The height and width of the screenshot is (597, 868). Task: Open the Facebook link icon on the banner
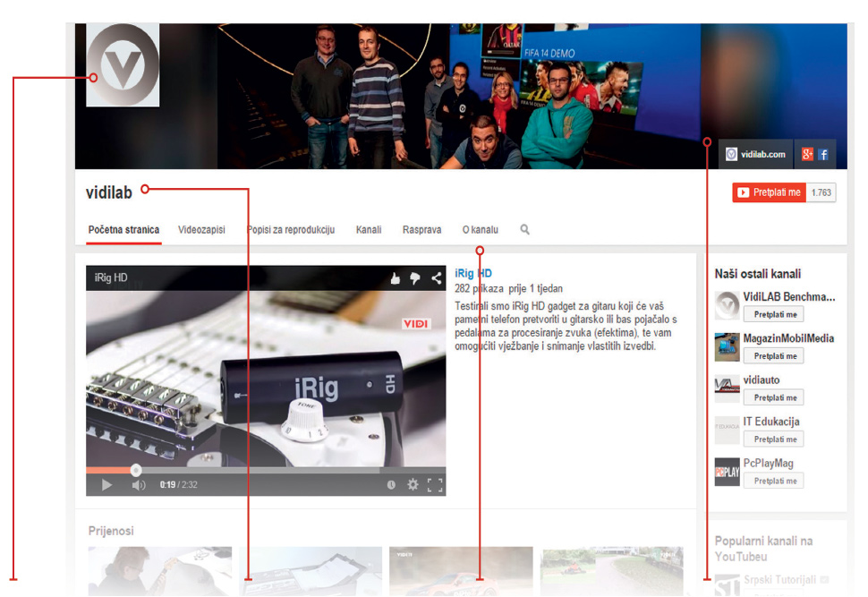coord(823,154)
